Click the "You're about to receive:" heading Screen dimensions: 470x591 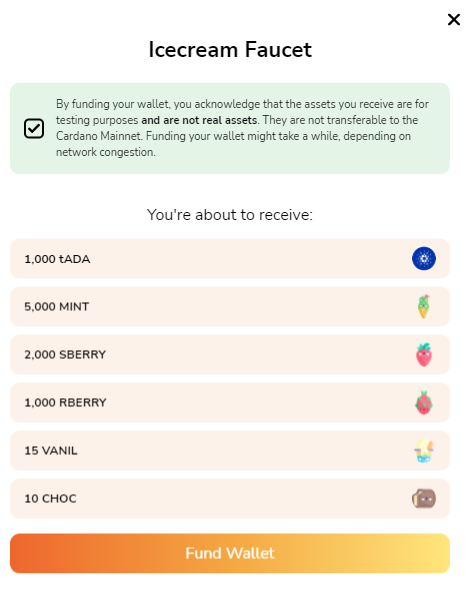(x=230, y=214)
